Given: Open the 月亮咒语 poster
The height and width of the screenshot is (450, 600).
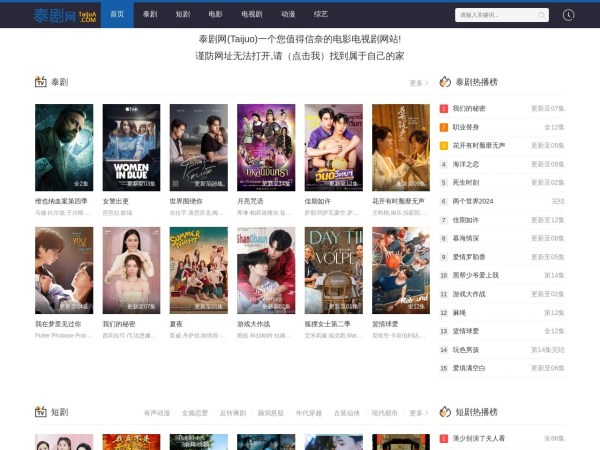Looking at the screenshot, I should (x=266, y=147).
